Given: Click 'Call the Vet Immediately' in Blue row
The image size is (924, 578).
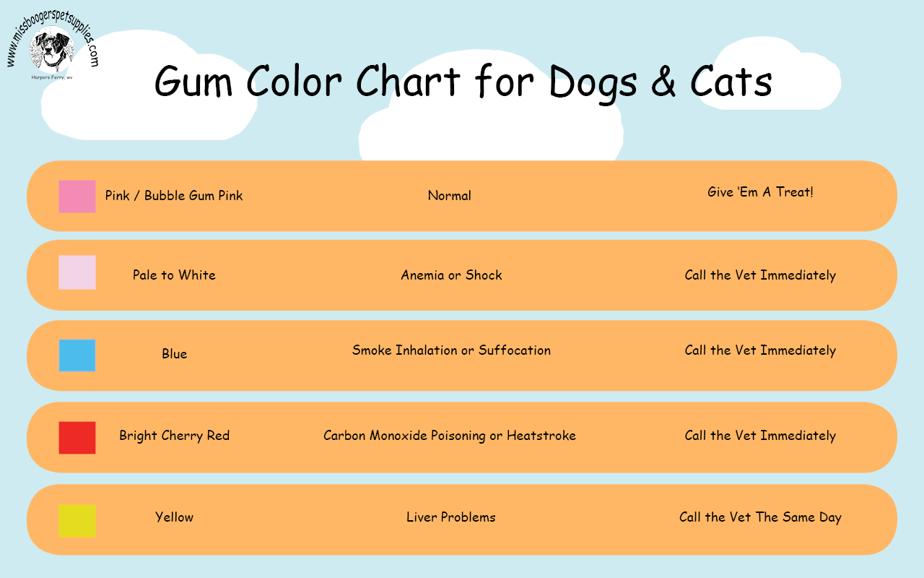Looking at the screenshot, I should tap(760, 350).
